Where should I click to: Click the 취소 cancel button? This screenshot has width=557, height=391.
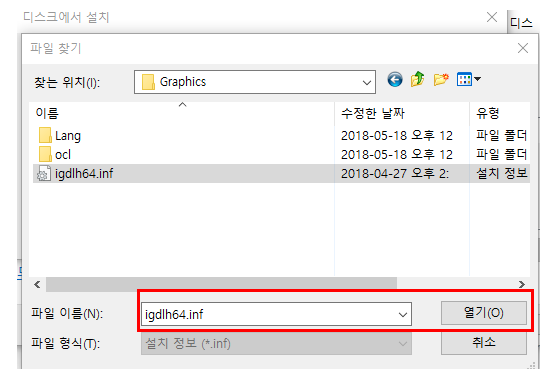click(483, 343)
